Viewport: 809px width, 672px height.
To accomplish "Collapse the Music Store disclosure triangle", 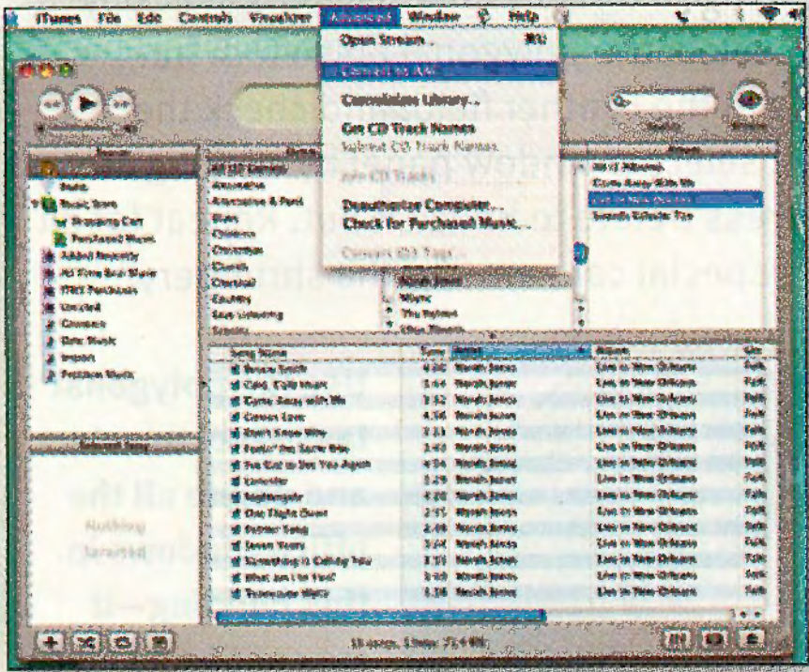I will tap(35, 204).
